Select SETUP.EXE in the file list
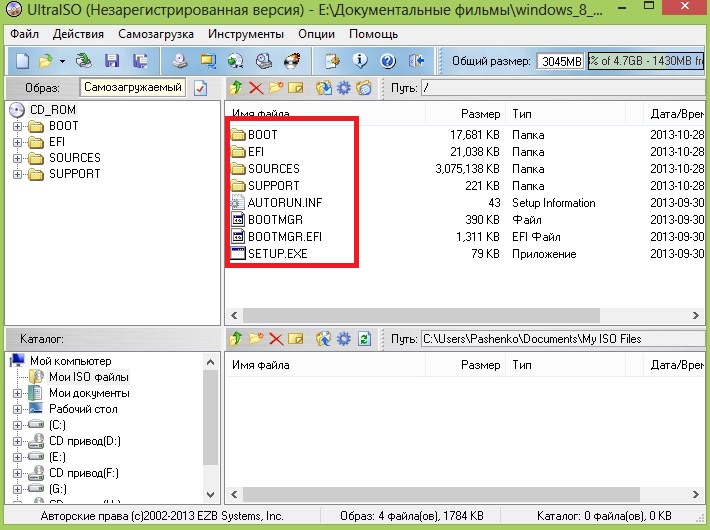Image resolution: width=710 pixels, height=530 pixels. (x=277, y=253)
